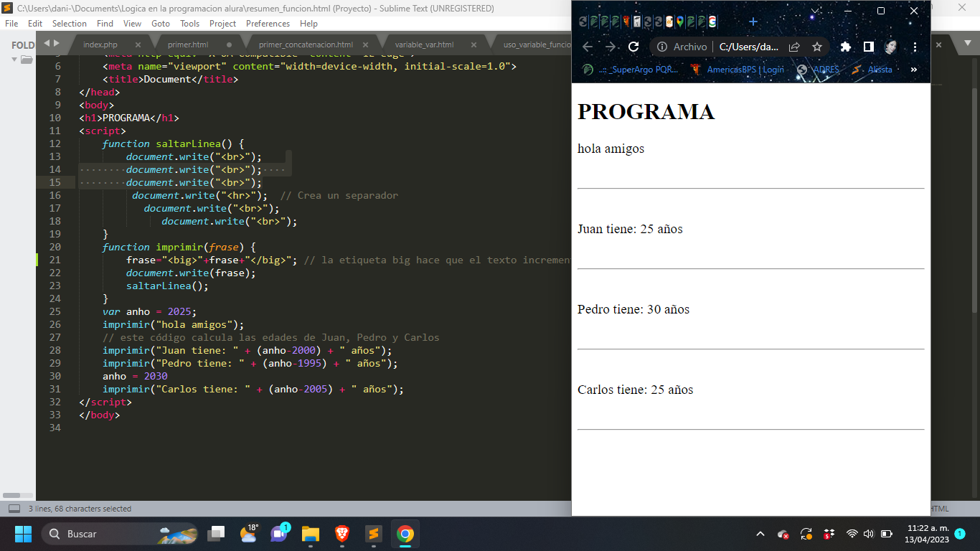Open SuperArgo PQR bookmark
The image size is (980, 551).
click(630, 70)
